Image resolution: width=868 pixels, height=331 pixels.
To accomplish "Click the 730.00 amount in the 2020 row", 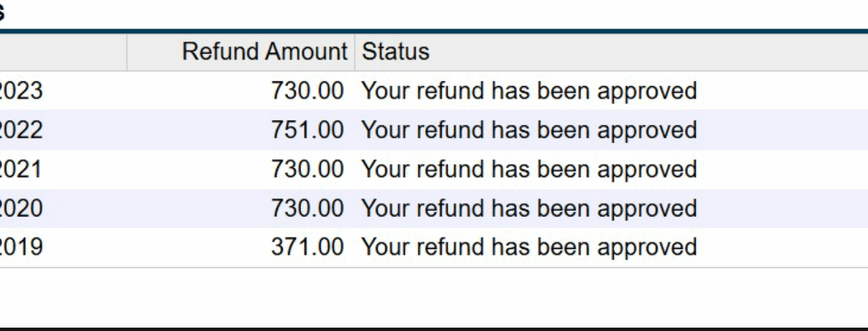I will [307, 208].
